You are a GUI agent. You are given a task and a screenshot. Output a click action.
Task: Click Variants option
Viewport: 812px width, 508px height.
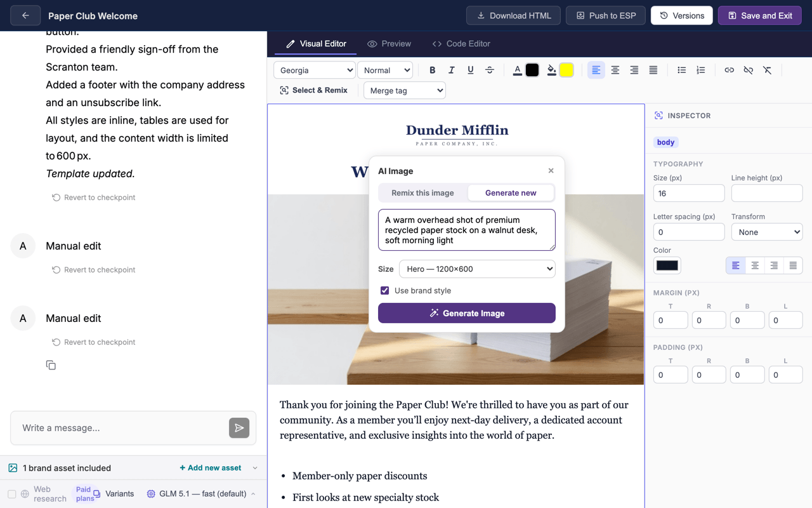pos(114,493)
